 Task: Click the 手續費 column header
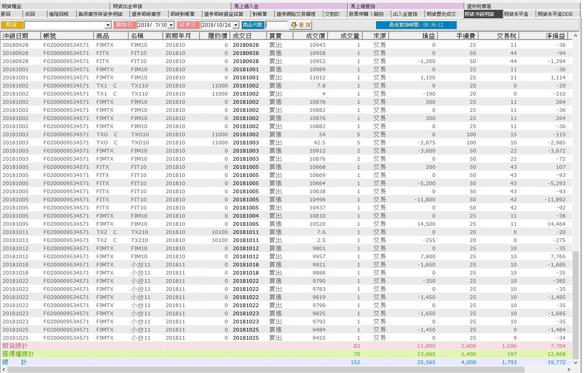[458, 36]
